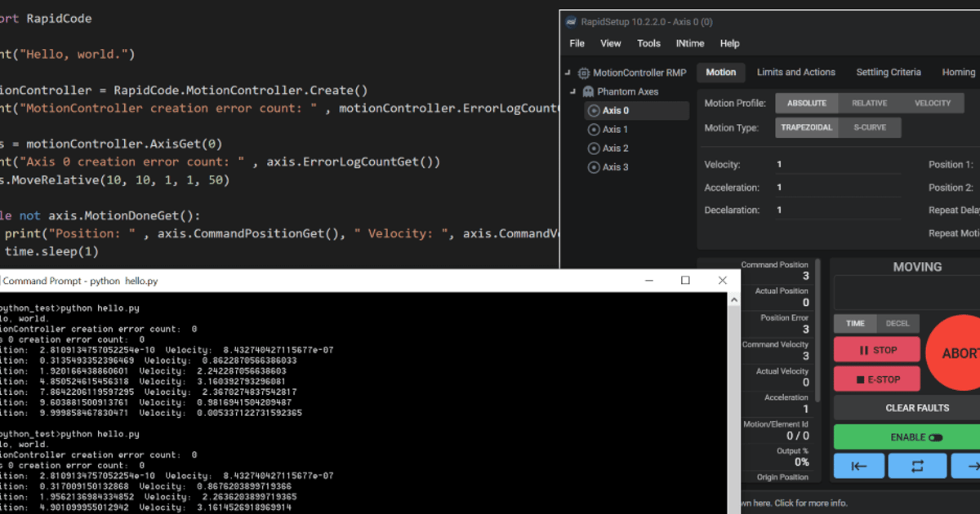980x514 pixels.
Task: Collapse the MotionController RMP tree node
Action: tap(568, 73)
